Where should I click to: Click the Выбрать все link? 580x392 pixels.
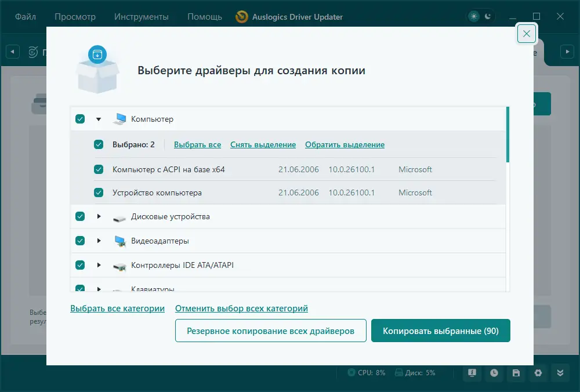pyautogui.click(x=197, y=144)
